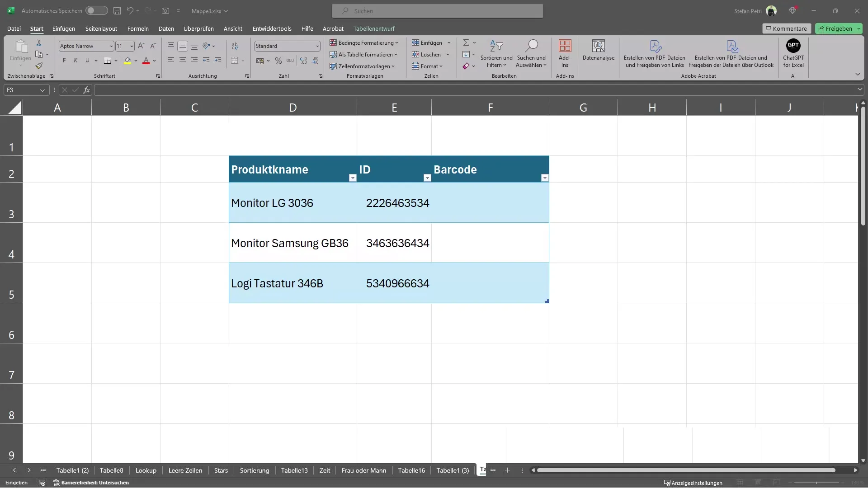Screen dimensions: 868x488
Task: Increase font size with the large A
Action: tap(141, 46)
